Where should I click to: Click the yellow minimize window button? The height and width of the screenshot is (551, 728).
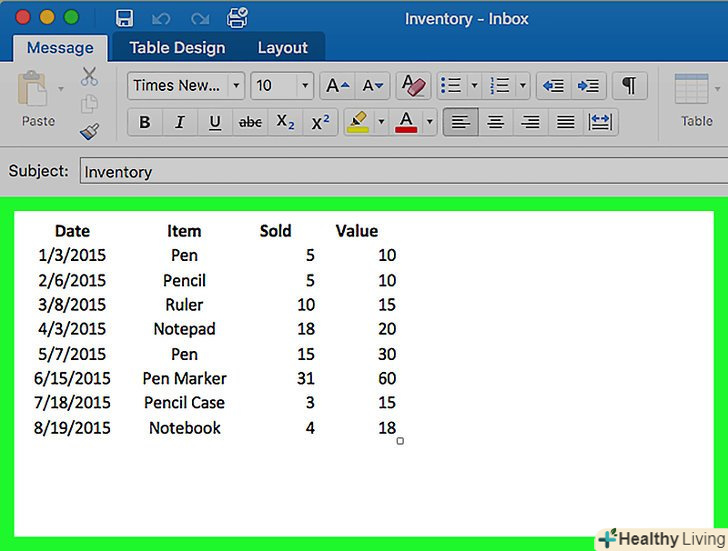click(x=47, y=18)
